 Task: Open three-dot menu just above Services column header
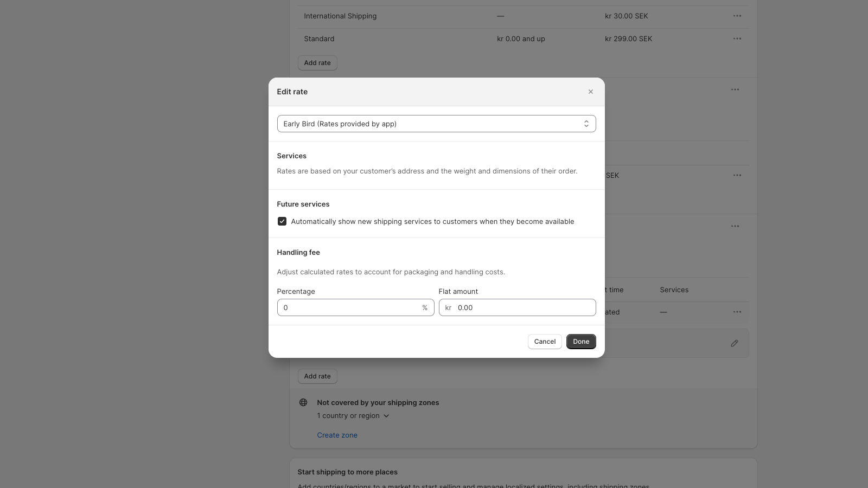click(x=735, y=226)
